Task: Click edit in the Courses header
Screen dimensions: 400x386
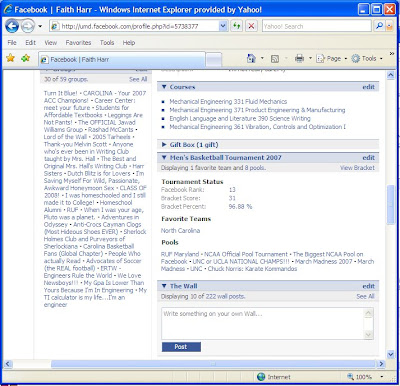Action: coord(368,87)
